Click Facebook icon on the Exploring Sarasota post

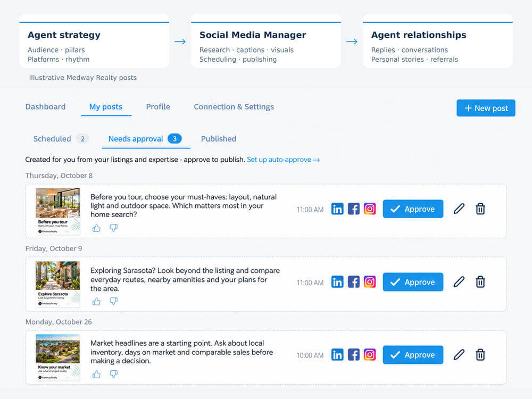[x=354, y=281]
